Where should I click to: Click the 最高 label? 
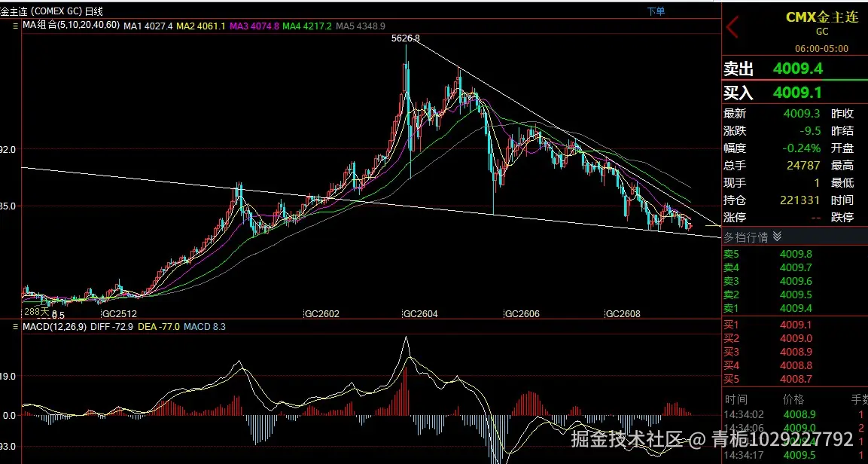[x=842, y=165]
